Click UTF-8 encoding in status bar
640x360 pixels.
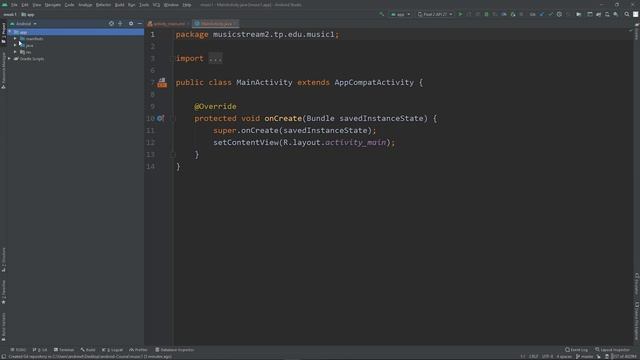click(x=547, y=356)
